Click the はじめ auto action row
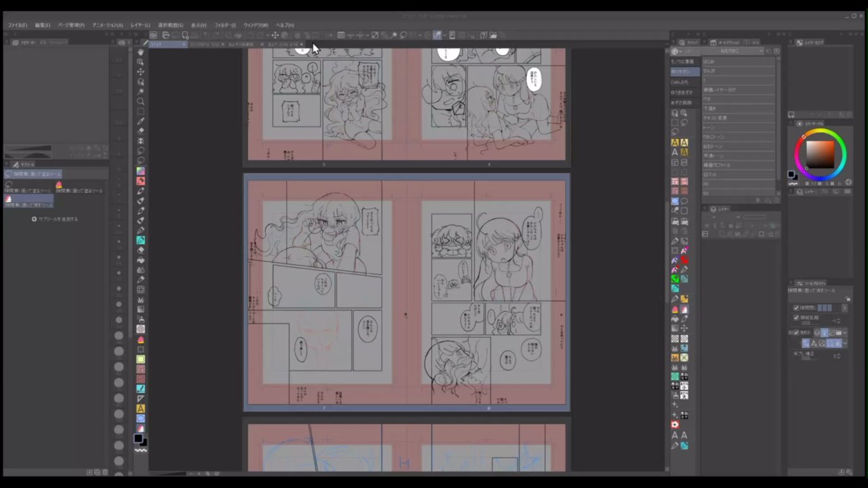The height and width of the screenshot is (488, 868). point(738,61)
